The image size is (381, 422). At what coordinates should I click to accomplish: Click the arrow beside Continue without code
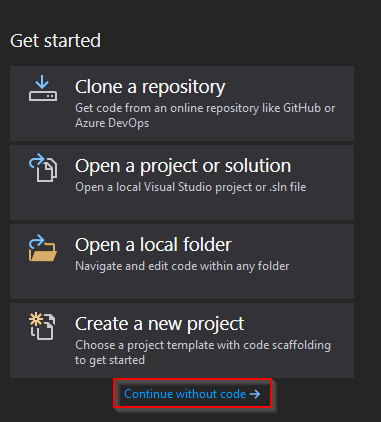tap(255, 394)
